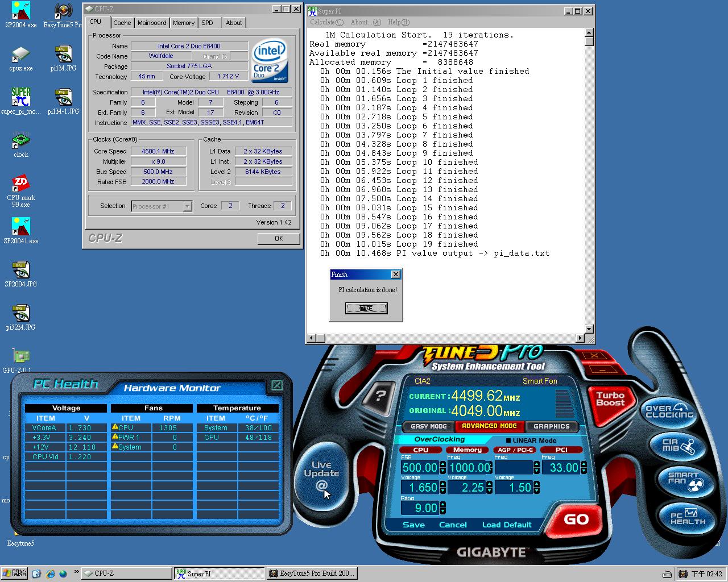Click the show desktop quick launch icon
This screenshot has width=728, height=582.
(x=37, y=573)
